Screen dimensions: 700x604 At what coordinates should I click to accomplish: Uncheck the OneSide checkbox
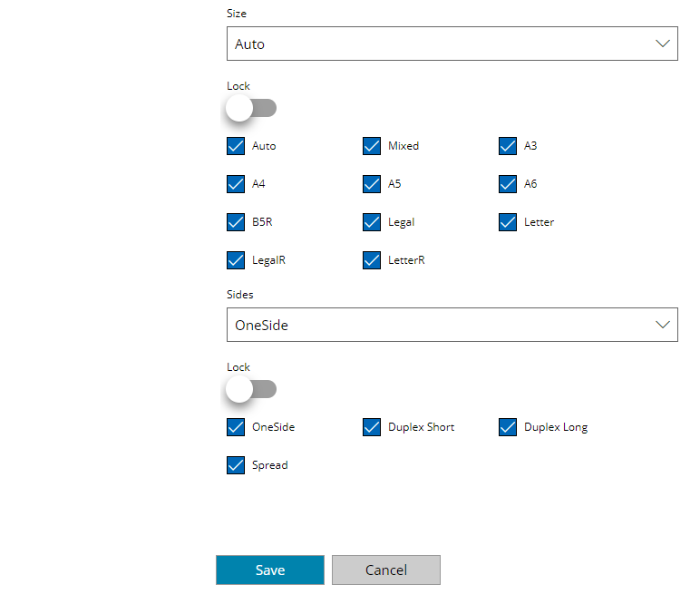pyautogui.click(x=236, y=427)
